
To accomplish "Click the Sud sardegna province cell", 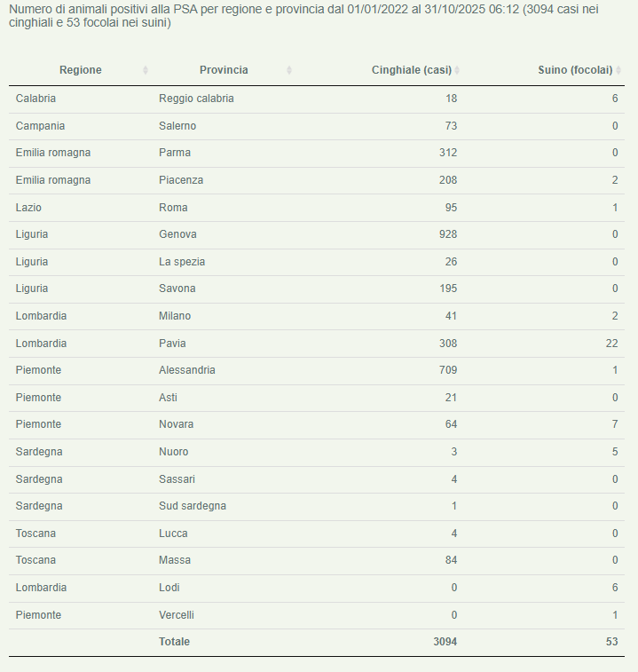I will click(x=193, y=506).
